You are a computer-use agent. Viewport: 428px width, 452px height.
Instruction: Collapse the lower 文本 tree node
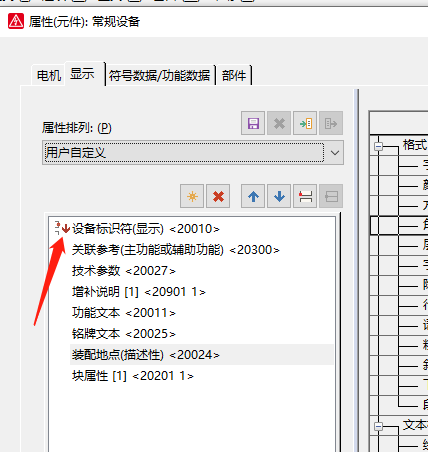(378, 426)
